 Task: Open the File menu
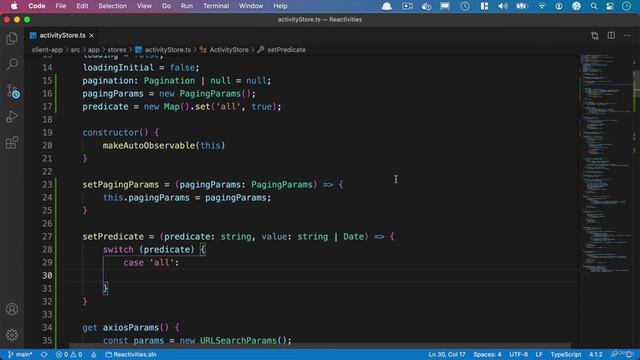pos(61,6)
